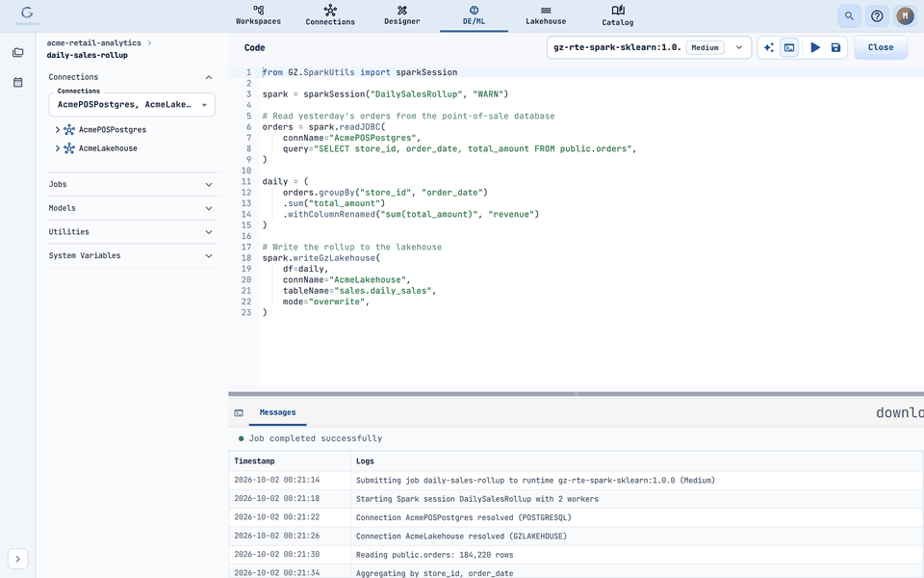
Task: Click the 'Job completed successfully' status text
Action: click(316, 439)
